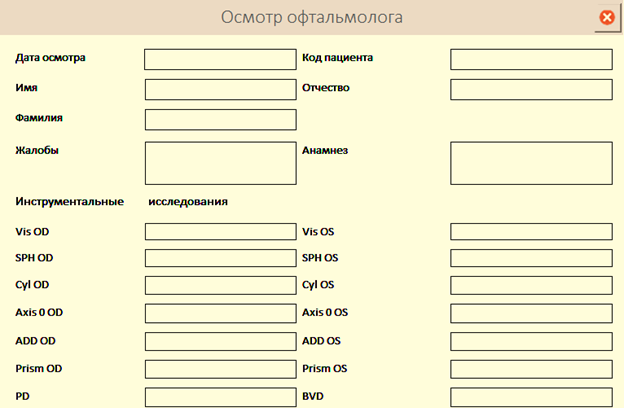The height and width of the screenshot is (408, 624).
Task: Click the PD input field
Action: [220, 397]
